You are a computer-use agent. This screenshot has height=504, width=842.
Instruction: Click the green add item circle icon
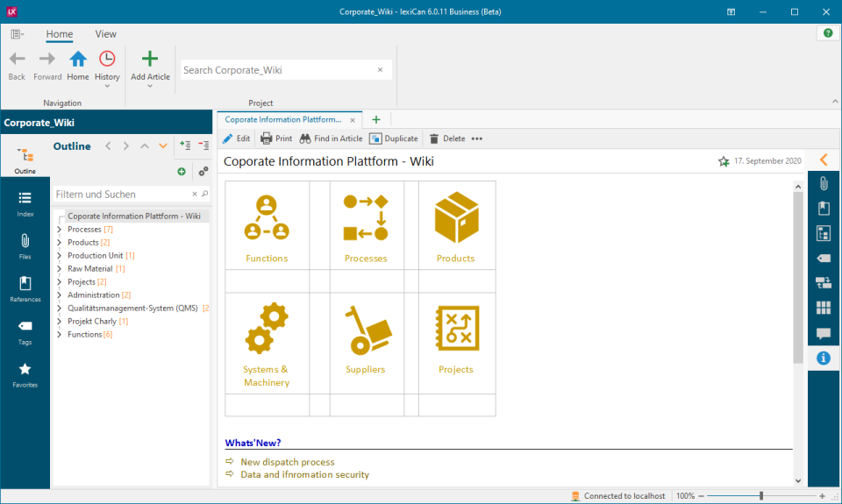[182, 172]
